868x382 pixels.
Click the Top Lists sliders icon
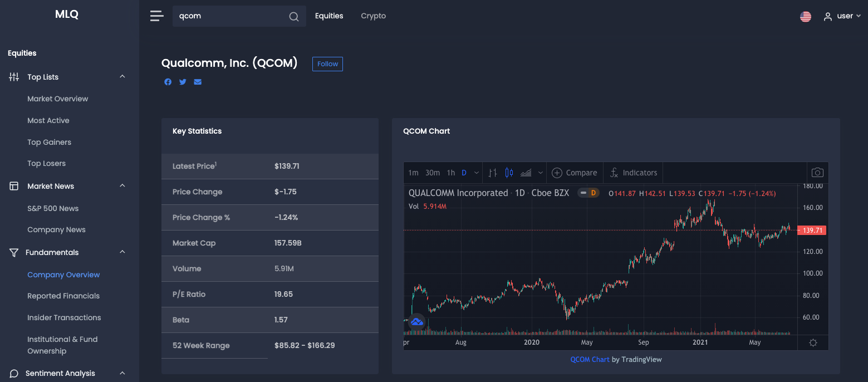[x=14, y=77]
